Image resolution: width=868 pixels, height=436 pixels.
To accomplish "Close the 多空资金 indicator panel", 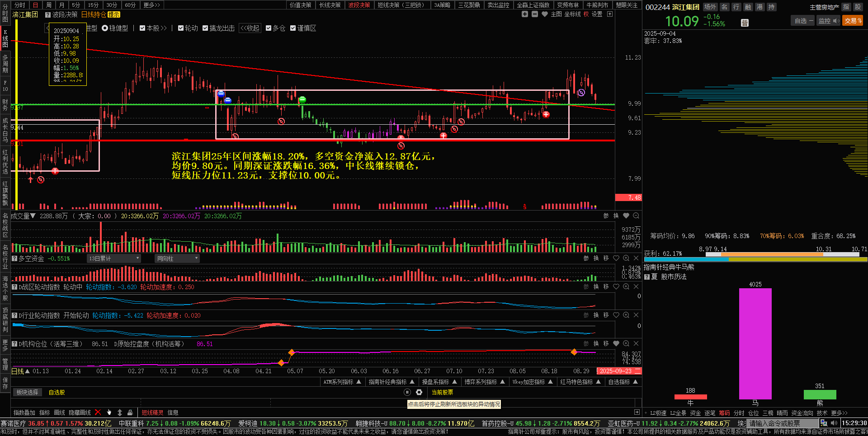I will (x=636, y=258).
